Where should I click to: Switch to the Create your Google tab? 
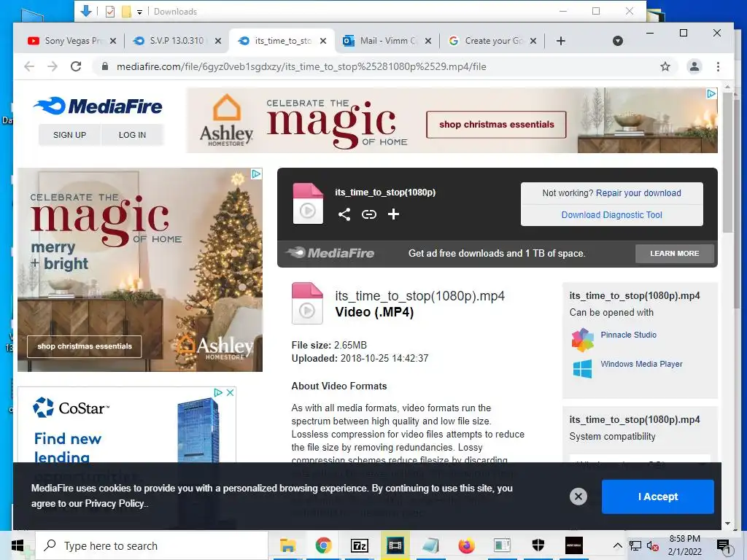click(493, 41)
